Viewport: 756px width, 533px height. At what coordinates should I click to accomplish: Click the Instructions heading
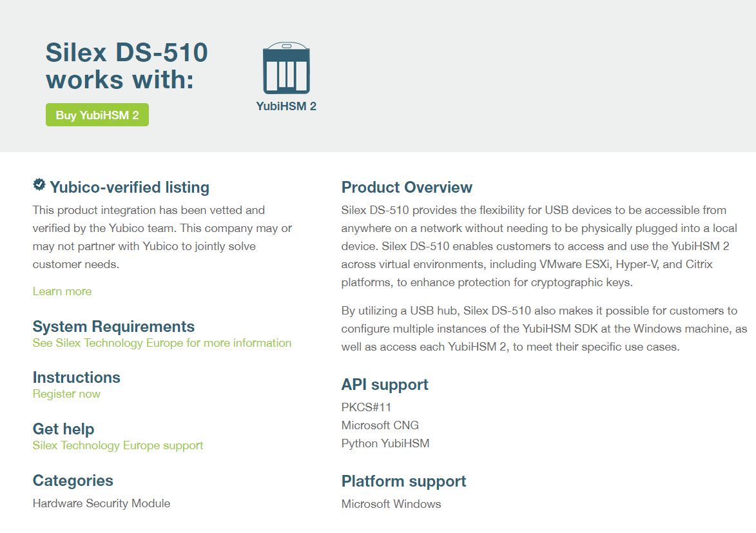(x=77, y=378)
